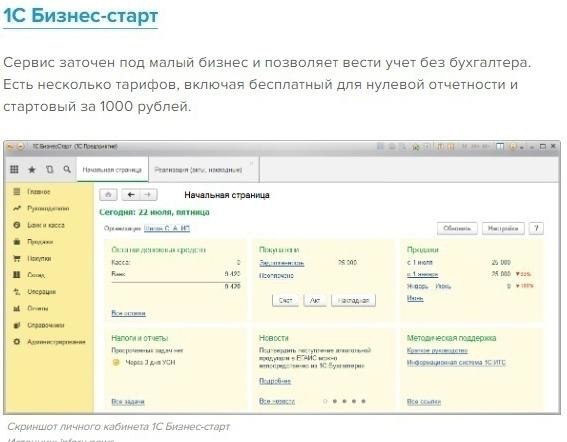The image size is (567, 442).
Task: Go back with the left arrow button
Action: 131,195
